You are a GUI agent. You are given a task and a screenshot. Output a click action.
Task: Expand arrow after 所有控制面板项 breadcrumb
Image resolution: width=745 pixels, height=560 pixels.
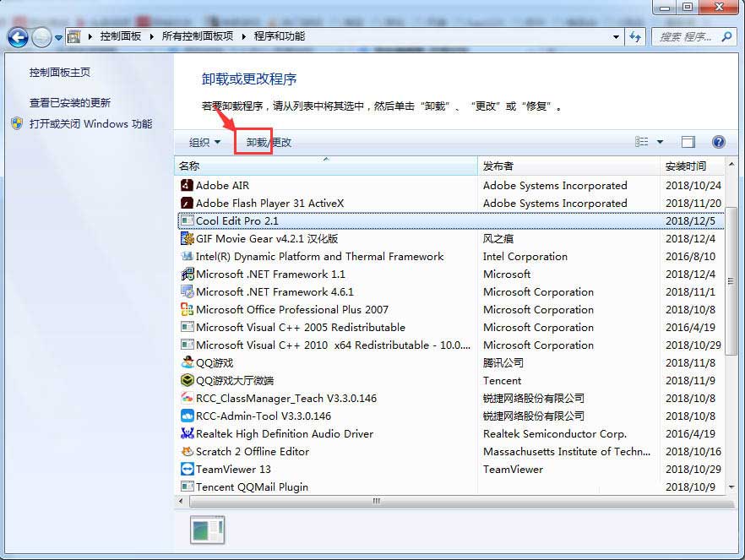(244, 36)
